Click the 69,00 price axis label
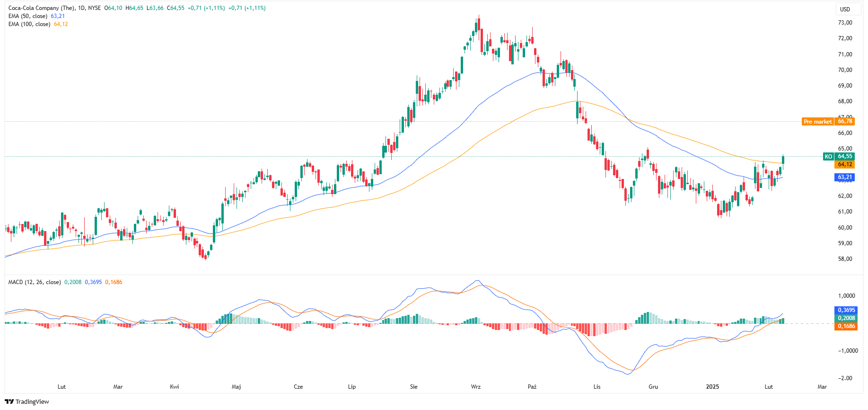868x410 pixels. tap(845, 86)
